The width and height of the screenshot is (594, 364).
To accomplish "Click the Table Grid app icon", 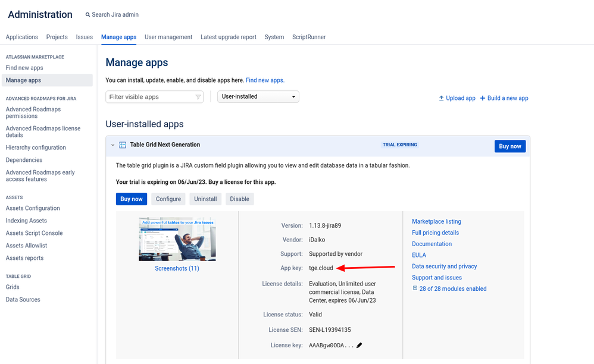I will click(x=123, y=145).
